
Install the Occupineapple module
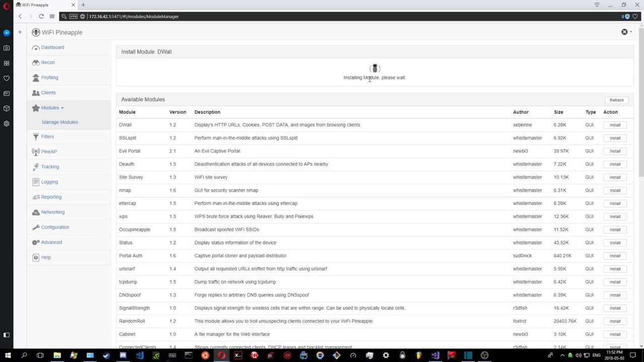tap(615, 229)
